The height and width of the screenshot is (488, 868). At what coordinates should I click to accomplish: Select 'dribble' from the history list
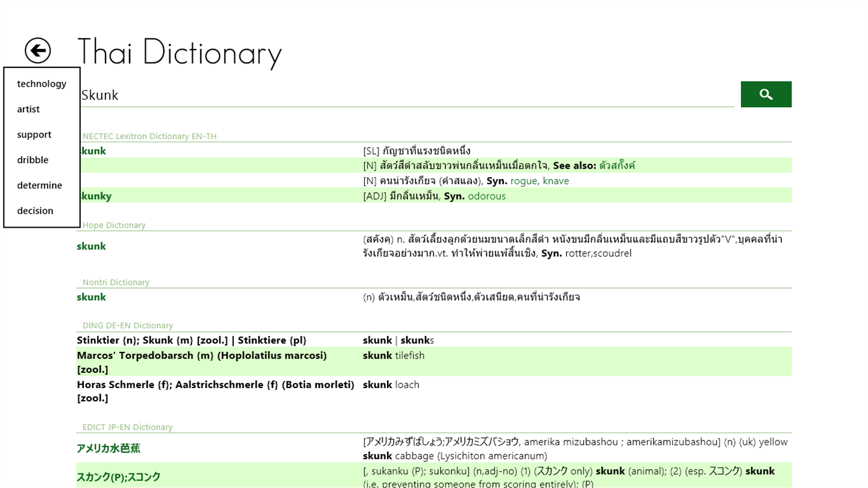coord(33,160)
